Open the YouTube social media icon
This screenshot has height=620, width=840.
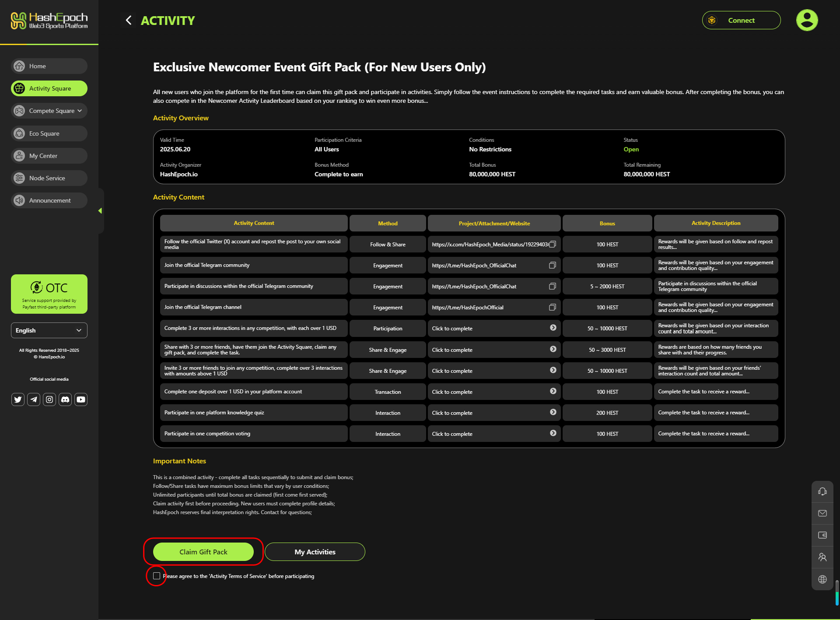[x=81, y=399]
